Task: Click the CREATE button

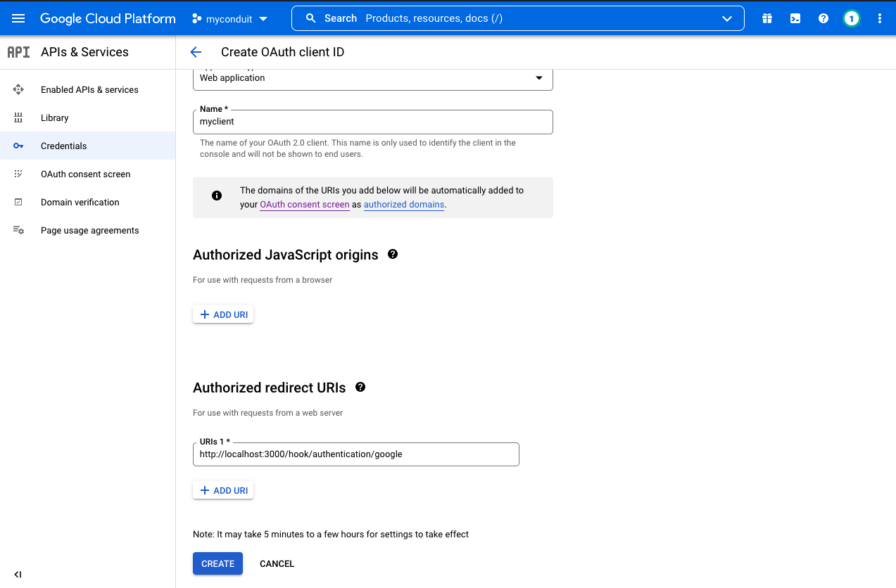Action: tap(218, 563)
